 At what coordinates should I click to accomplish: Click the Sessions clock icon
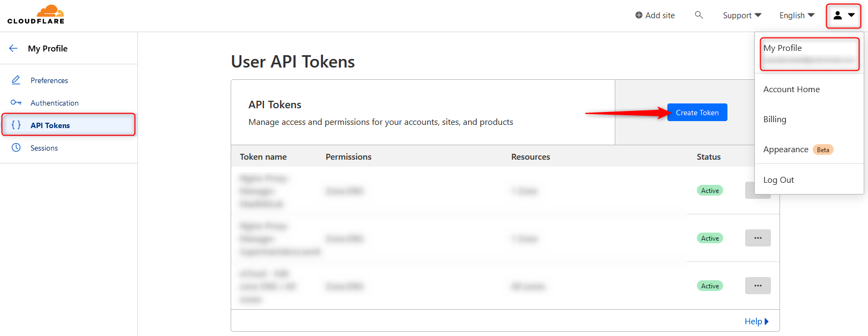[x=16, y=147]
